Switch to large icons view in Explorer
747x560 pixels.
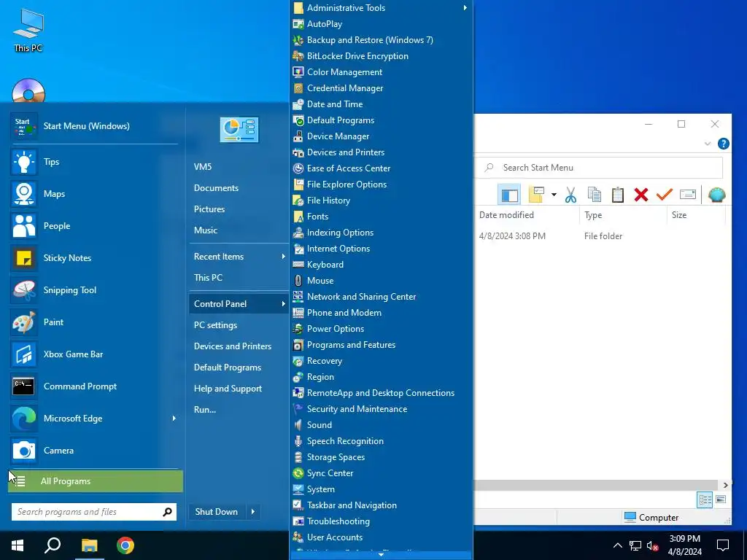(x=721, y=499)
